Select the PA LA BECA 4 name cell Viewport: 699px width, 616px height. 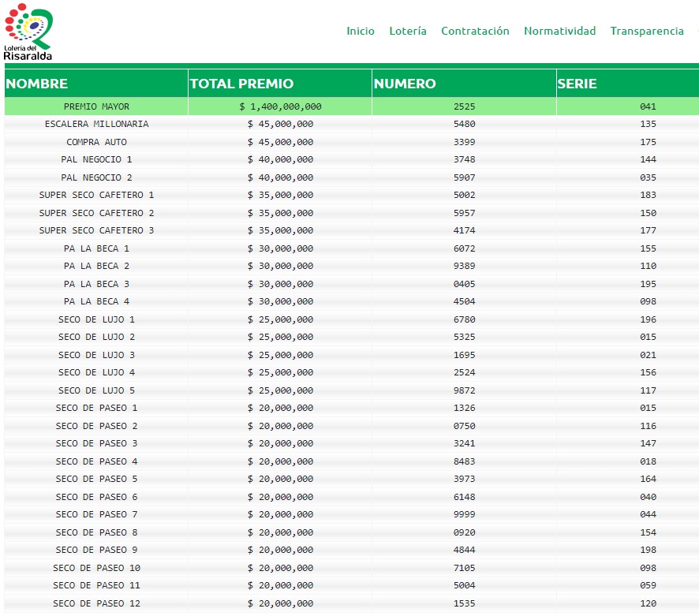coord(96,301)
